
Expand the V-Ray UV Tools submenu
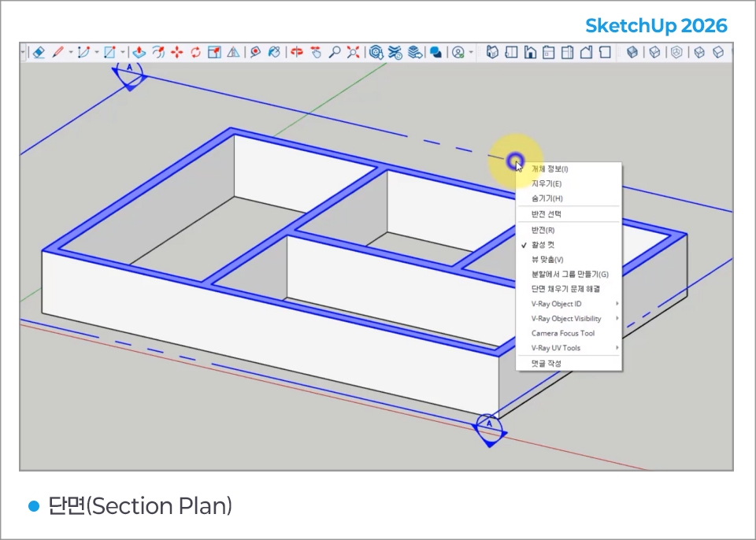pos(569,348)
